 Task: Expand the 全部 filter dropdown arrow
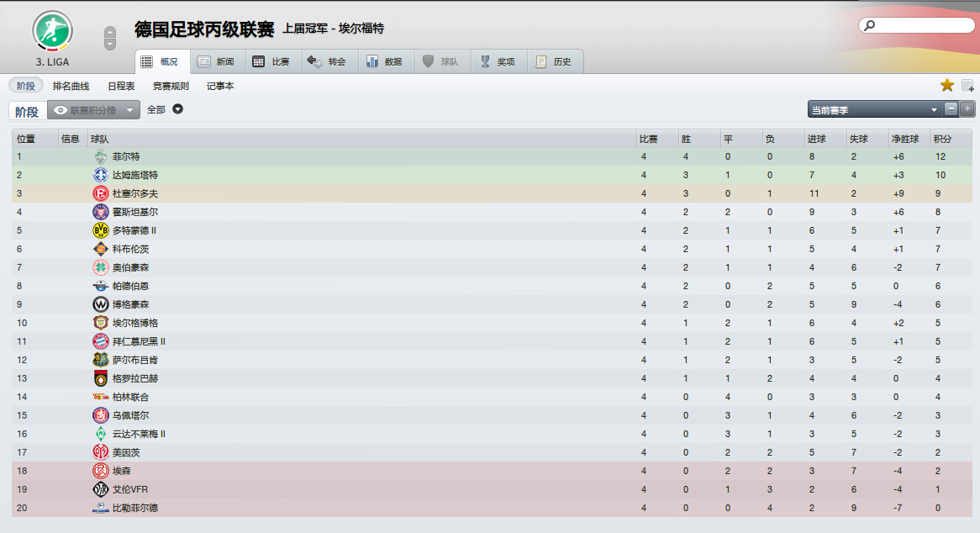click(178, 109)
